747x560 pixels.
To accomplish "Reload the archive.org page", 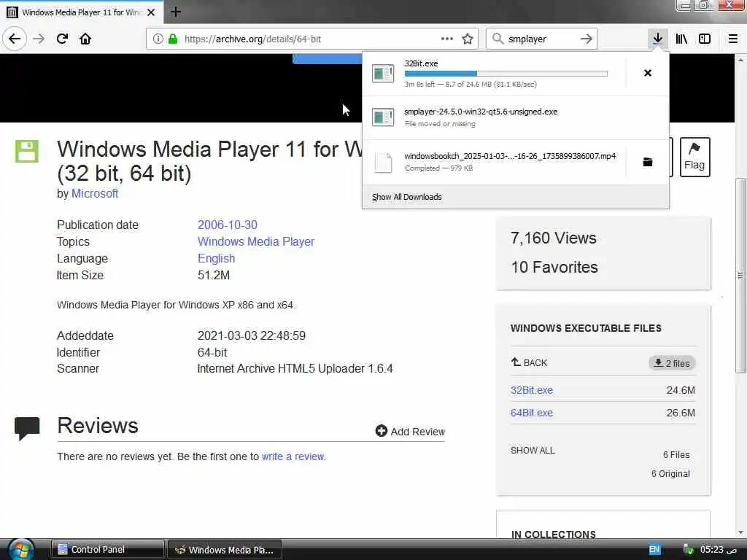I will coord(62,39).
